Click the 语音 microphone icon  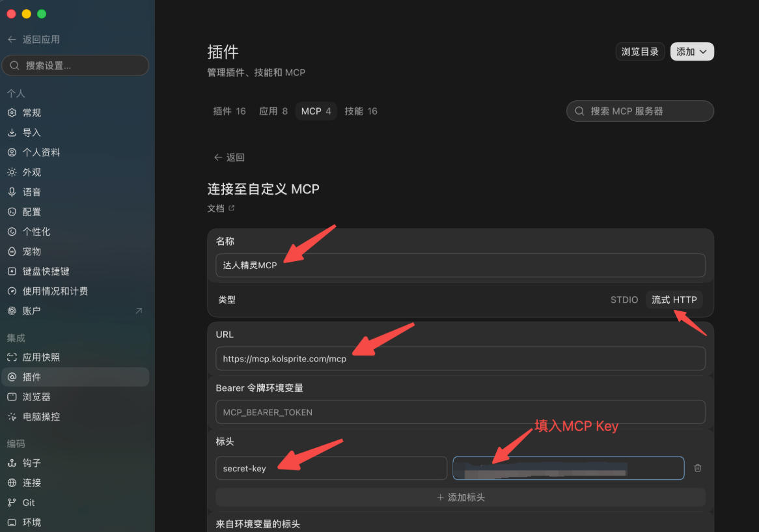coord(12,192)
